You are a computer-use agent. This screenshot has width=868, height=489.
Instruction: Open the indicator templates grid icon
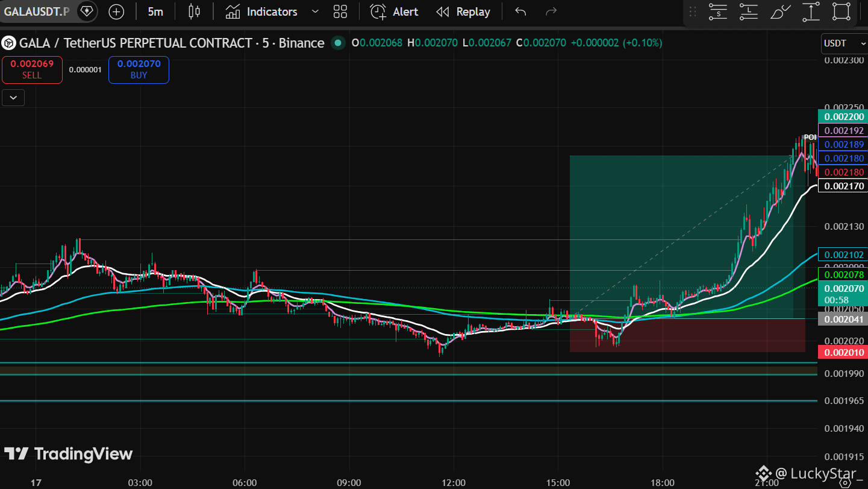[x=340, y=11]
